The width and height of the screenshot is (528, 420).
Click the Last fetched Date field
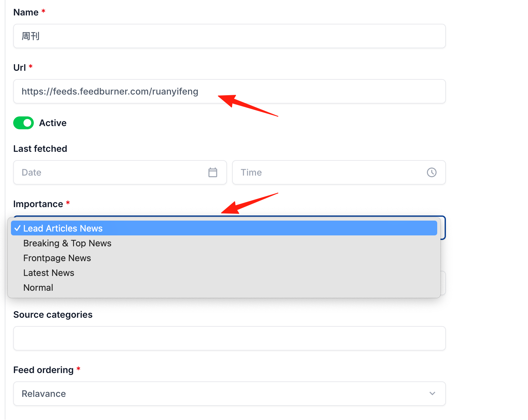(120, 172)
